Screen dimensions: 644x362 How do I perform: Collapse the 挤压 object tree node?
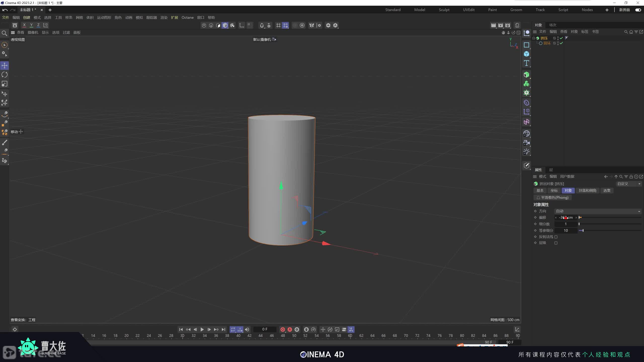(x=534, y=38)
